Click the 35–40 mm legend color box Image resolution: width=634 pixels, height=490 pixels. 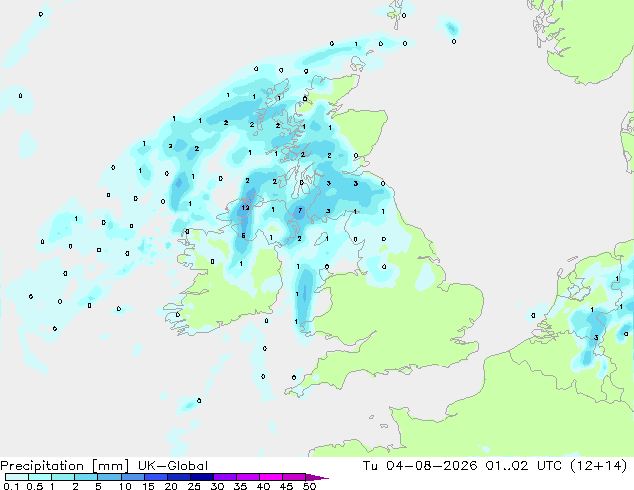(247, 477)
